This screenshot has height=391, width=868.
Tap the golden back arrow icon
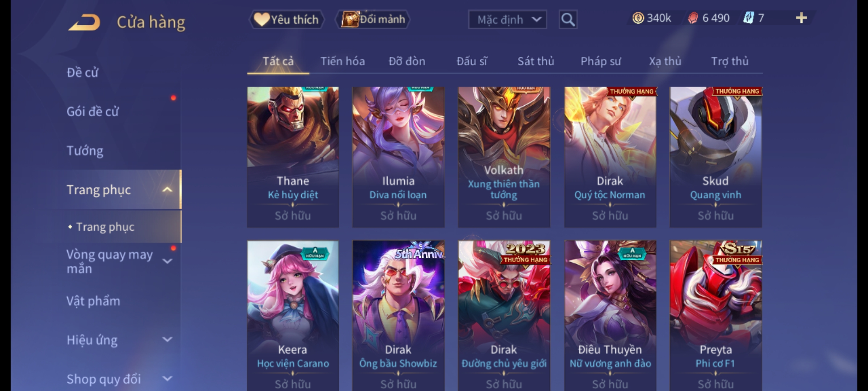84,22
